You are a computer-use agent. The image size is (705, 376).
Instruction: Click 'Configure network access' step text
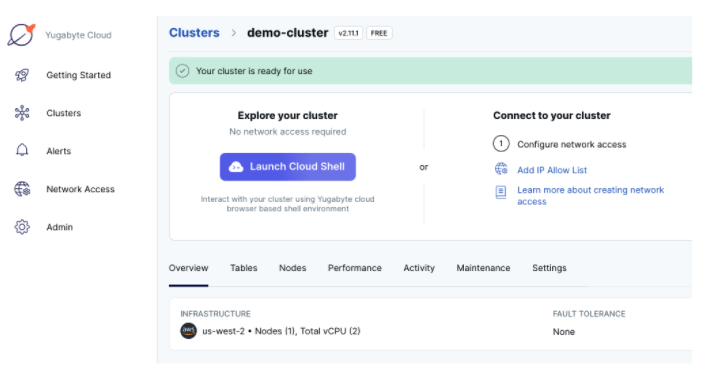(571, 144)
